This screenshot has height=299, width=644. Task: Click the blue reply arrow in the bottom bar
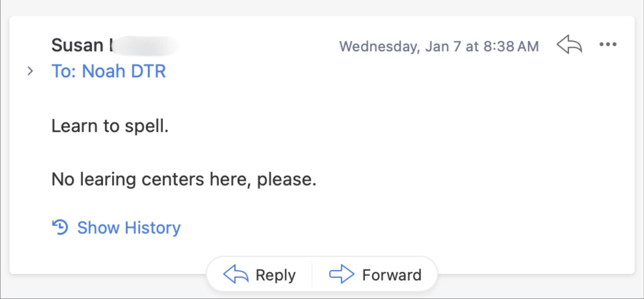coord(236,274)
